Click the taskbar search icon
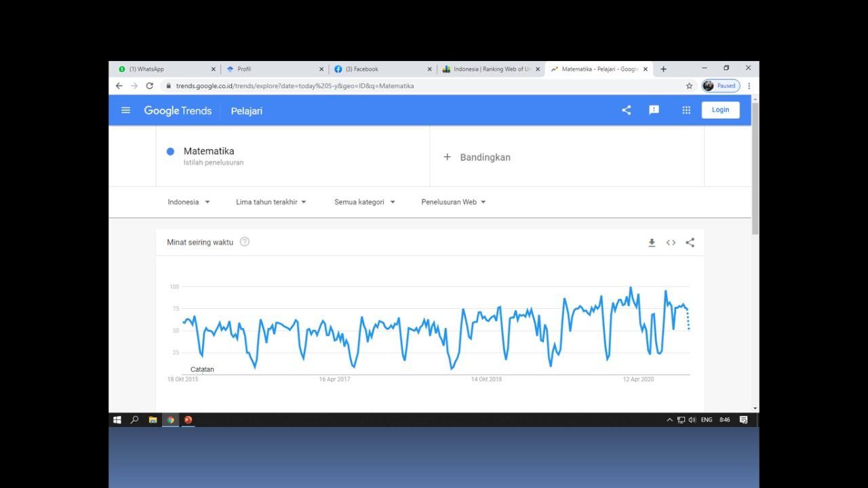This screenshot has height=488, width=868. tap(134, 419)
